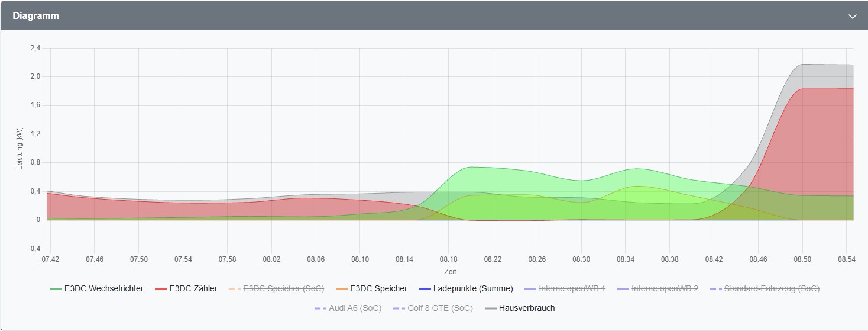Viewport: 868px width, 331px height.
Task: Click the Leistung [kW] axis title
Action: [x=20, y=148]
